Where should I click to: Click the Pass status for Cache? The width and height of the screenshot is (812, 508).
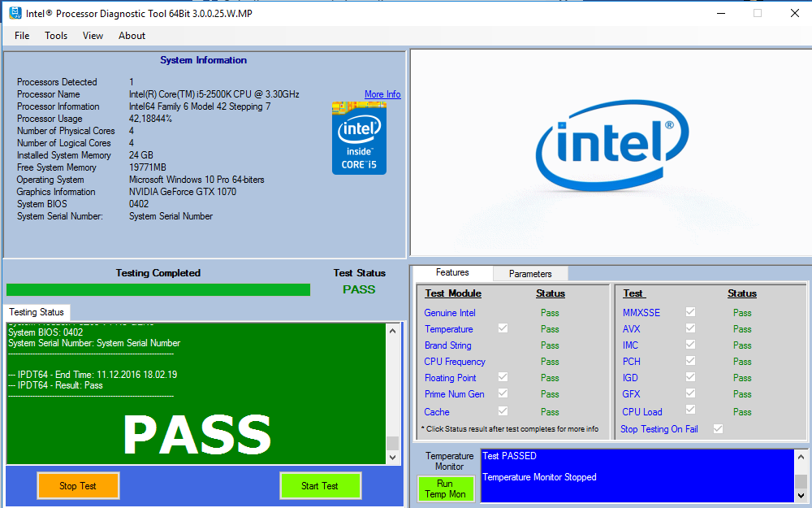550,411
